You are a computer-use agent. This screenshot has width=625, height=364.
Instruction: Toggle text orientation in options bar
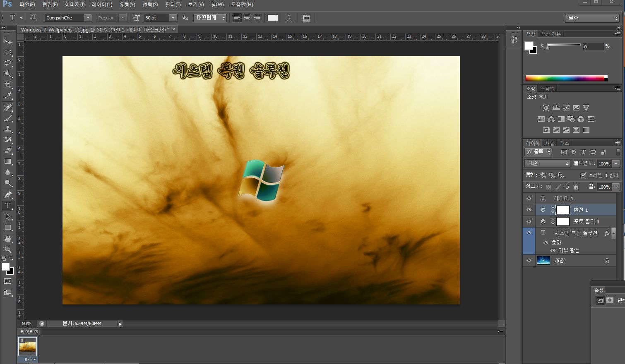(34, 18)
